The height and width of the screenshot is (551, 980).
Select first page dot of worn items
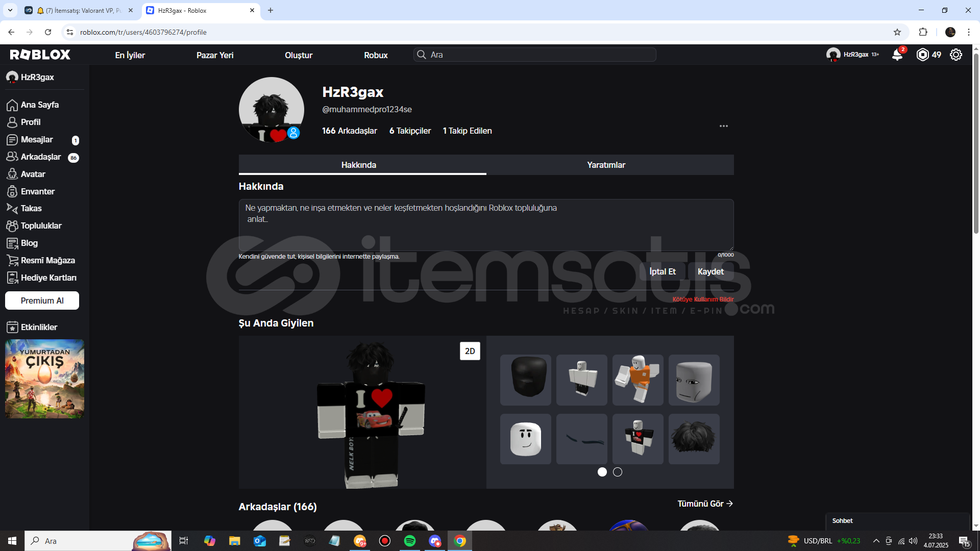[x=602, y=472]
